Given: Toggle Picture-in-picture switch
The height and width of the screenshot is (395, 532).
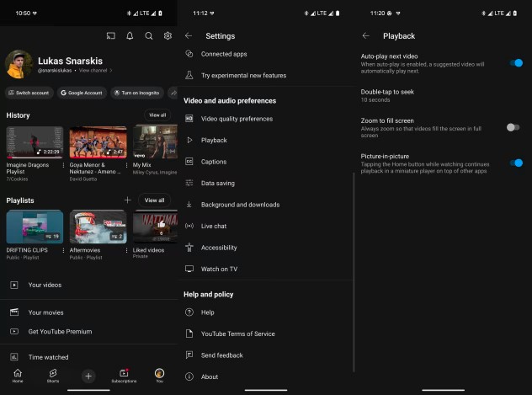Looking at the screenshot, I should [x=516, y=163].
